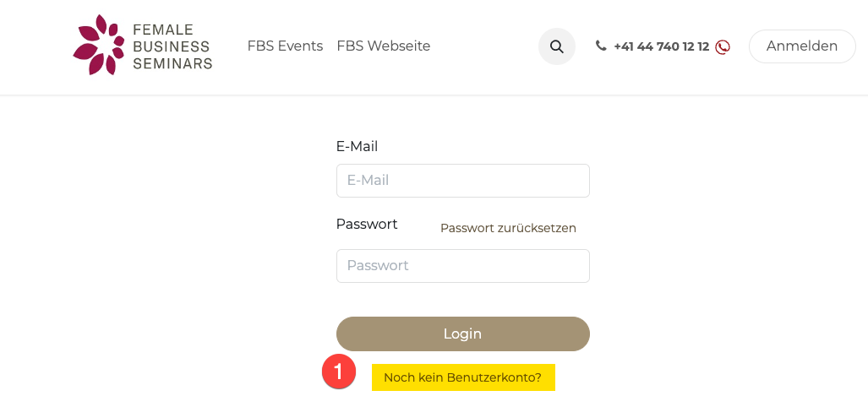This screenshot has width=868, height=396.
Task: Click the red call icon beside the number
Action: point(723,47)
